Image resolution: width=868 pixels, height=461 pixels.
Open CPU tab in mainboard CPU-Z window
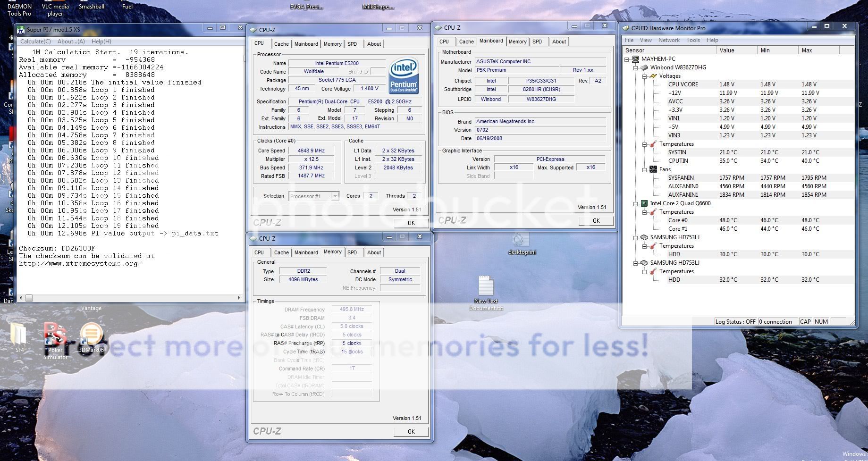click(x=444, y=42)
